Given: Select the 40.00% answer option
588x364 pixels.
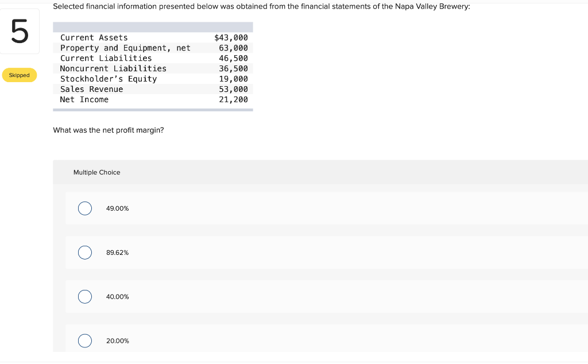Looking at the screenshot, I should (85, 297).
